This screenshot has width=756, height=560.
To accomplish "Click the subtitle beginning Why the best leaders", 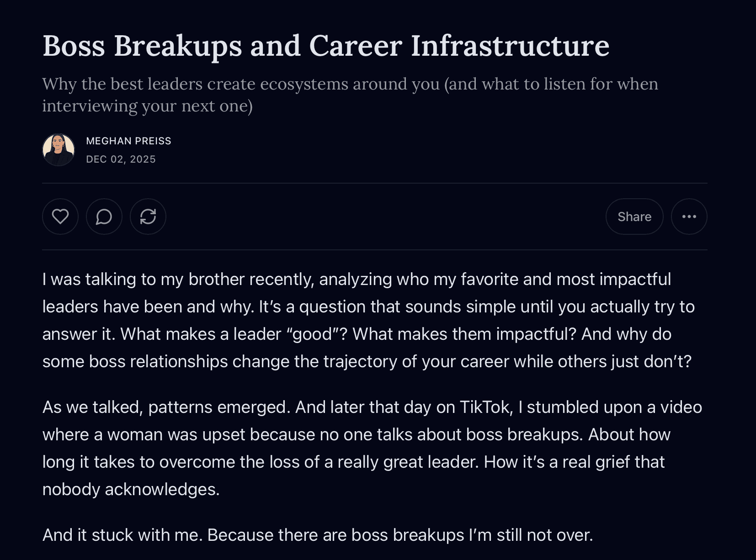I will [350, 95].
